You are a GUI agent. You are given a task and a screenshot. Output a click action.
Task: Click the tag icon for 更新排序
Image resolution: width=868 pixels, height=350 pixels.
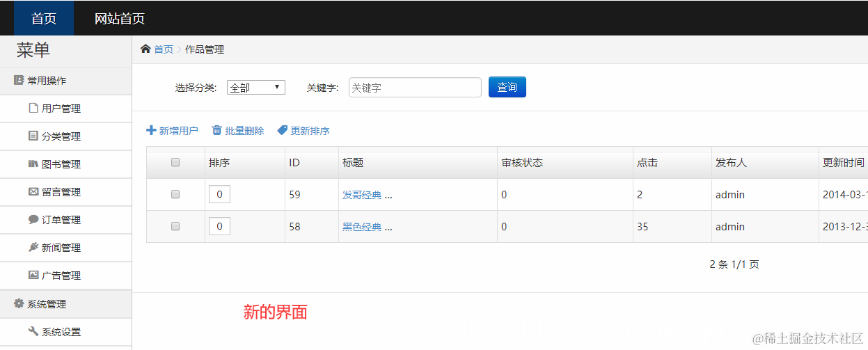pos(282,130)
